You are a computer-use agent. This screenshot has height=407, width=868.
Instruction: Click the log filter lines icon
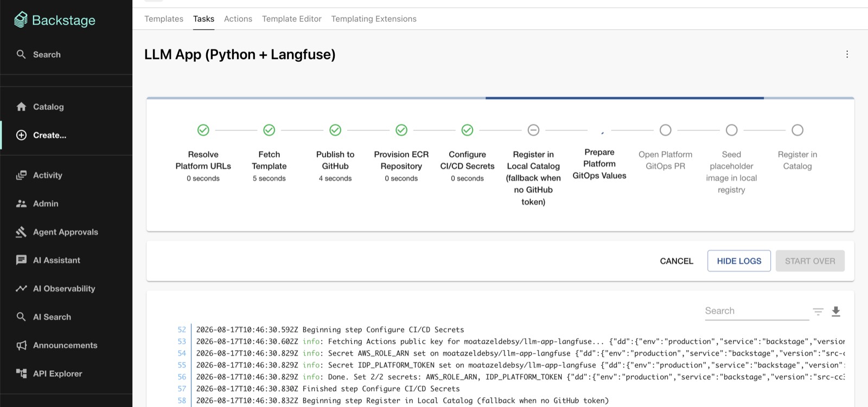(818, 311)
